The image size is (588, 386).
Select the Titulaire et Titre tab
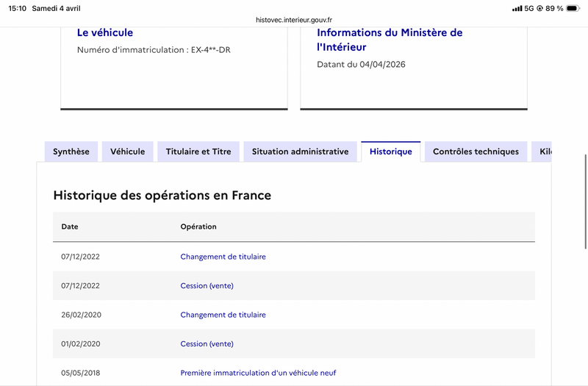click(198, 151)
